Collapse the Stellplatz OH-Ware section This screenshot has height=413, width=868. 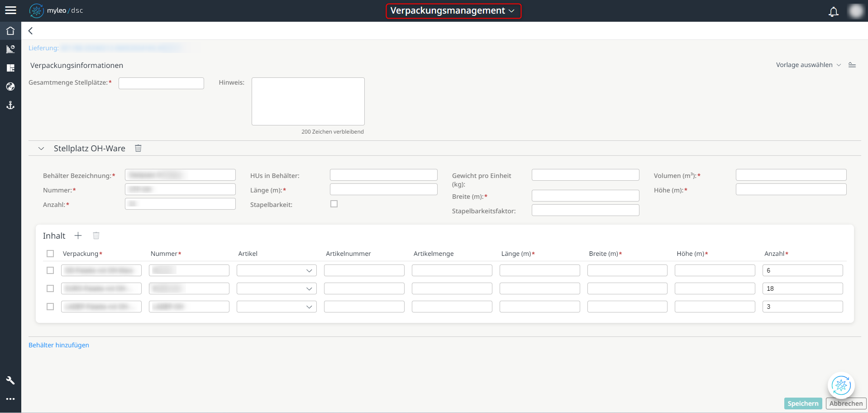point(41,148)
